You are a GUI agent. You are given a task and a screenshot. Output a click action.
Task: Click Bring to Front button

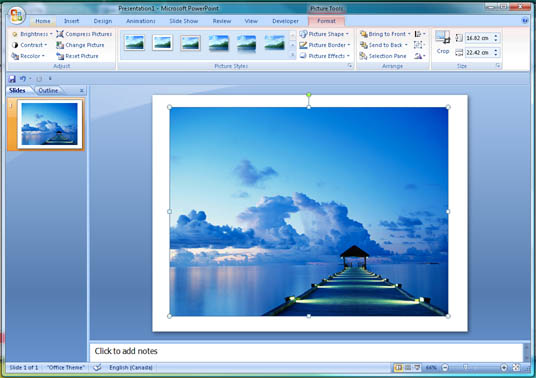pyautogui.click(x=385, y=34)
